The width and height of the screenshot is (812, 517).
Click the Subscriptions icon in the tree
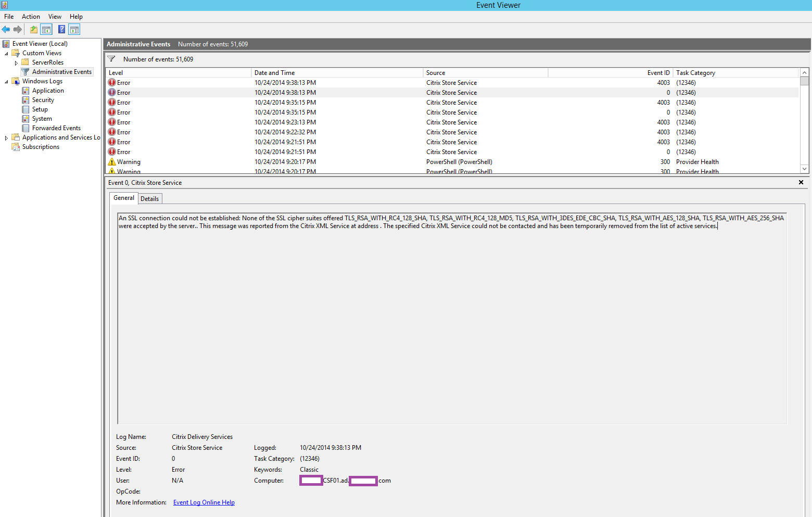point(16,147)
